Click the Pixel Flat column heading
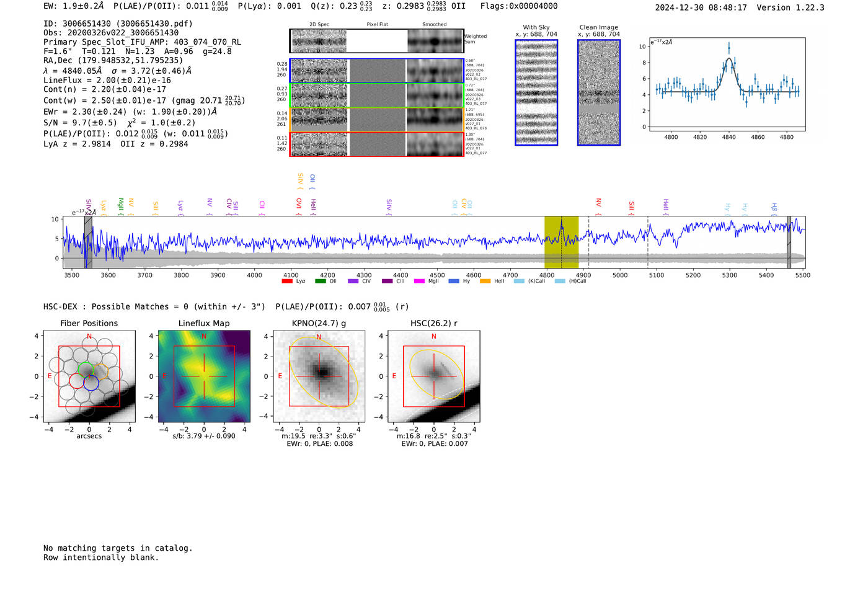868x591 pixels. coord(377,24)
